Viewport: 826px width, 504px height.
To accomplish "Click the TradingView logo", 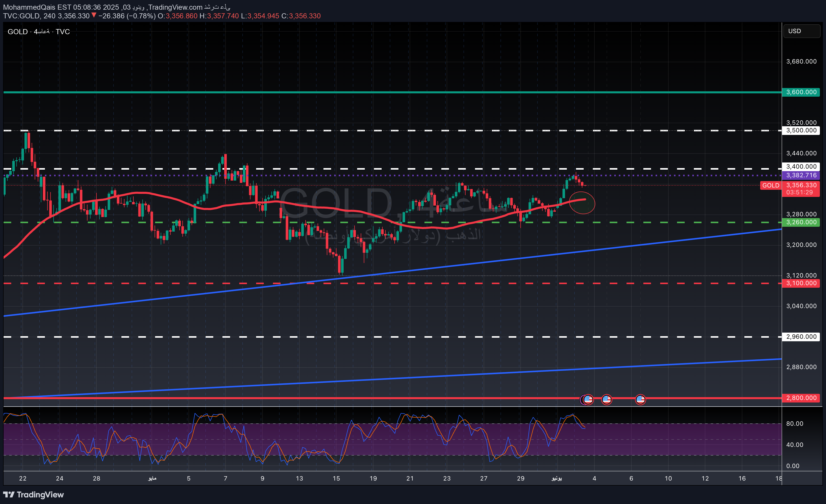I will (33, 495).
